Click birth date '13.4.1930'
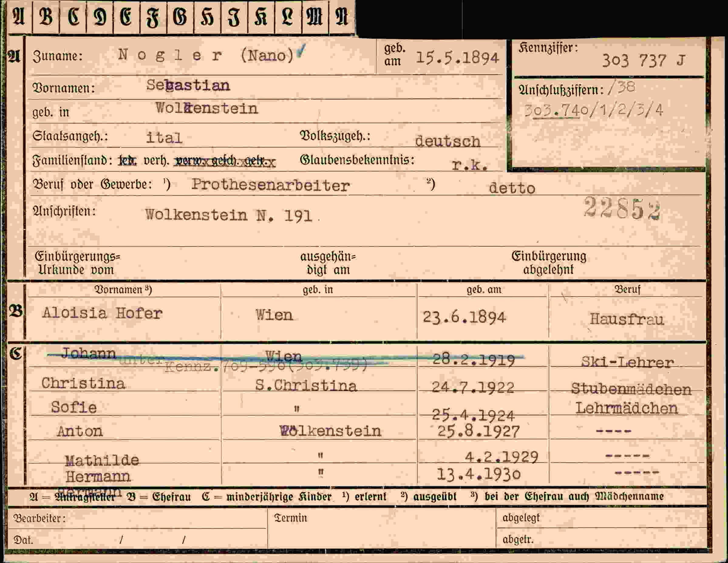 478,475
